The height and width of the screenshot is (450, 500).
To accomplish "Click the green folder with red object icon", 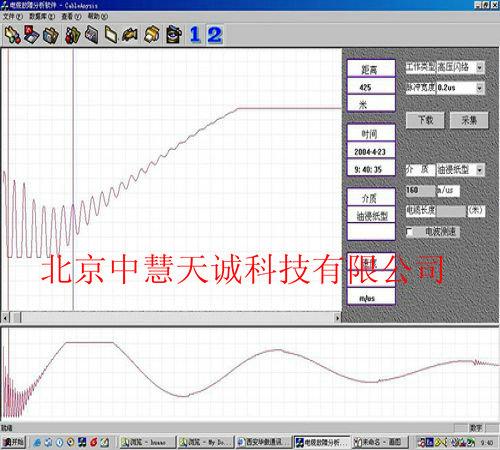I will click(73, 35).
